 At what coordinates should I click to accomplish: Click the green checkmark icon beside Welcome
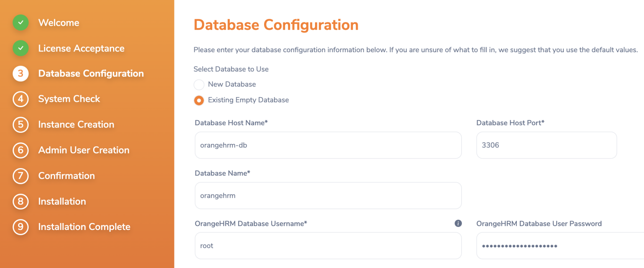point(21,23)
